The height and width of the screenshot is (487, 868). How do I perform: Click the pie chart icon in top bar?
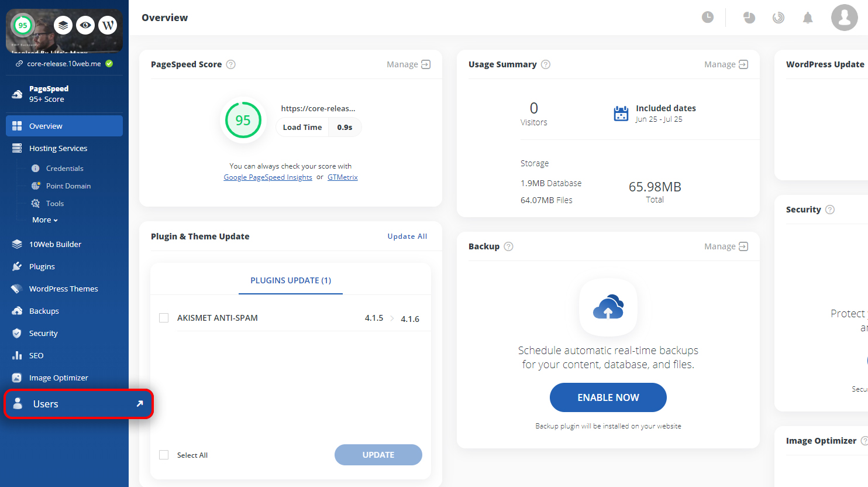click(749, 18)
